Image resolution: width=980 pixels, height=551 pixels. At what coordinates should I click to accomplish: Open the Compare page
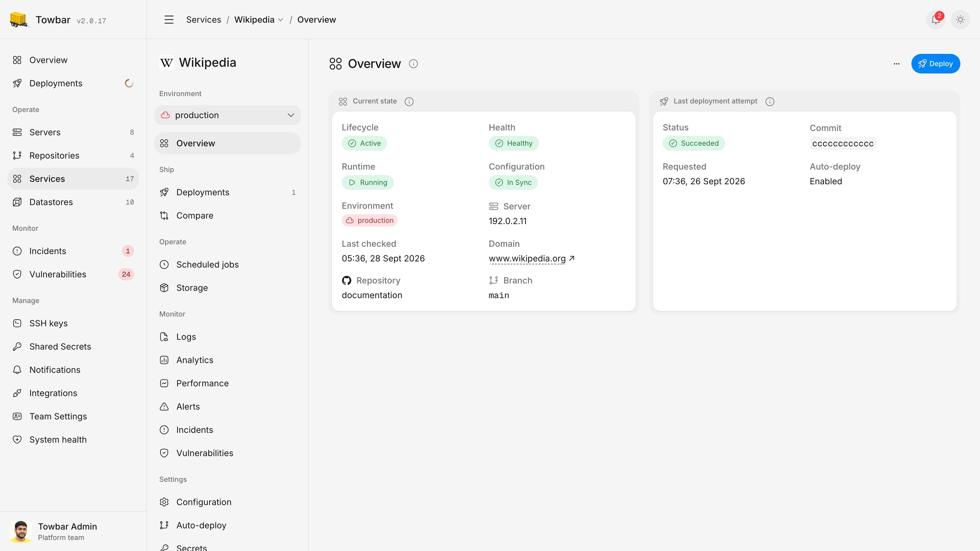pyautogui.click(x=227, y=216)
